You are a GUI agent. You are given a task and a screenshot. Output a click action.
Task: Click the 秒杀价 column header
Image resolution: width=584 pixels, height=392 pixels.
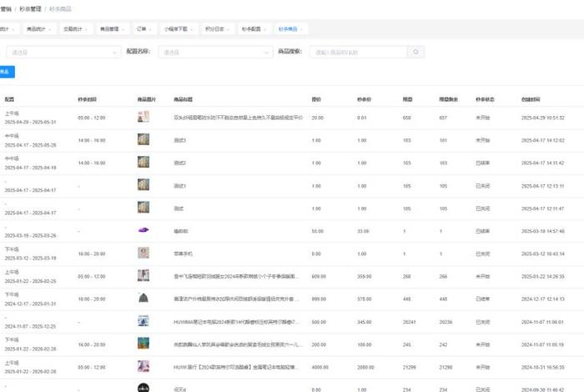coord(364,99)
